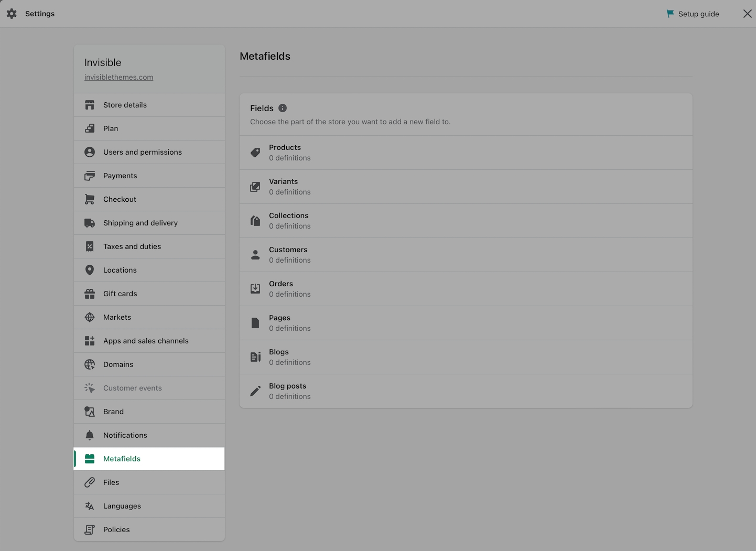Open Blogs metafield definitions row

coord(466,357)
